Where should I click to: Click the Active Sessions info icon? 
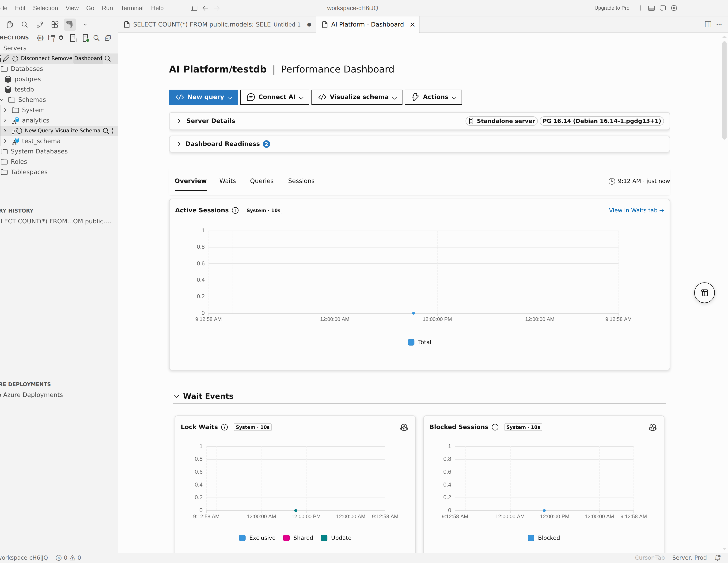pyautogui.click(x=235, y=210)
